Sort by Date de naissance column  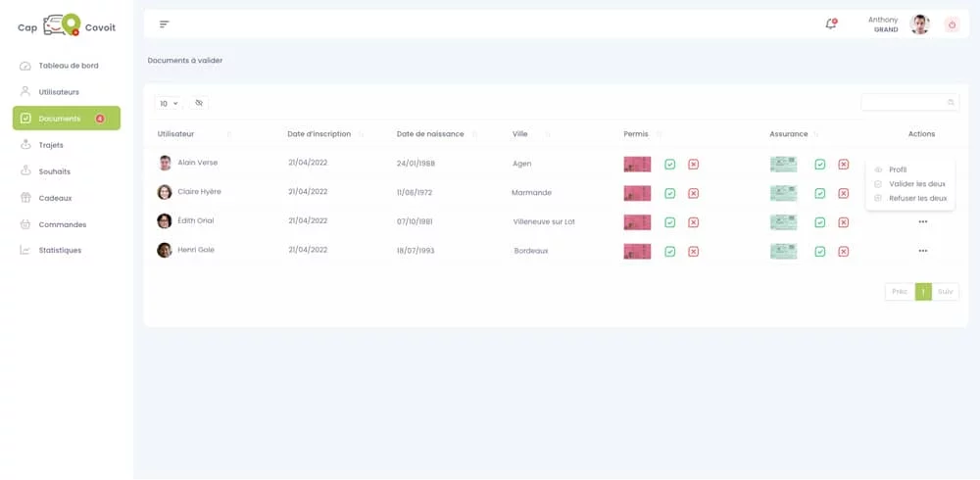pyautogui.click(x=474, y=134)
